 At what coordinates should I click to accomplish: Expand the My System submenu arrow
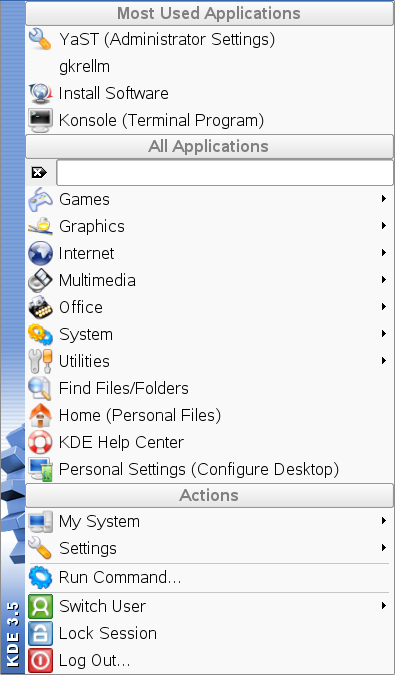pos(383,521)
